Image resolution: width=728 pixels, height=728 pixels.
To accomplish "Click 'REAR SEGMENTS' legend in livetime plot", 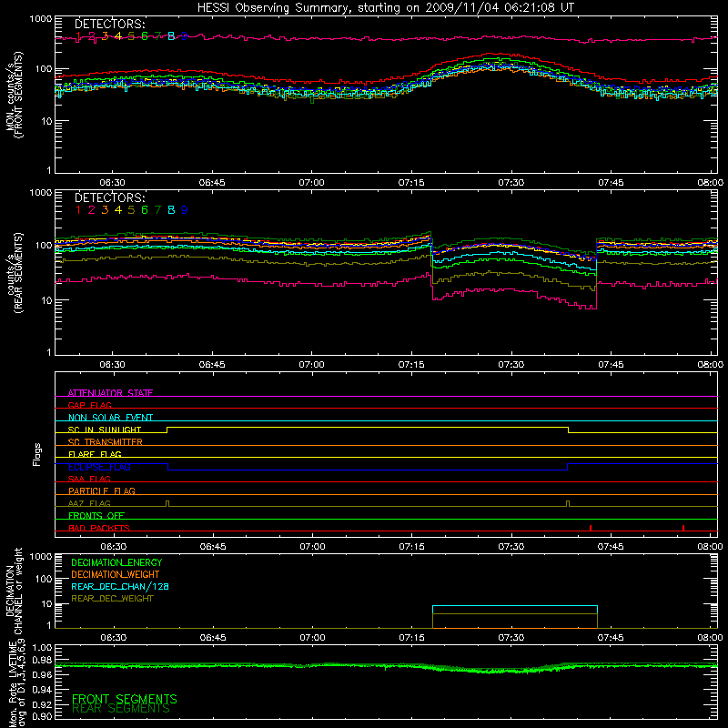I will click(x=121, y=709).
